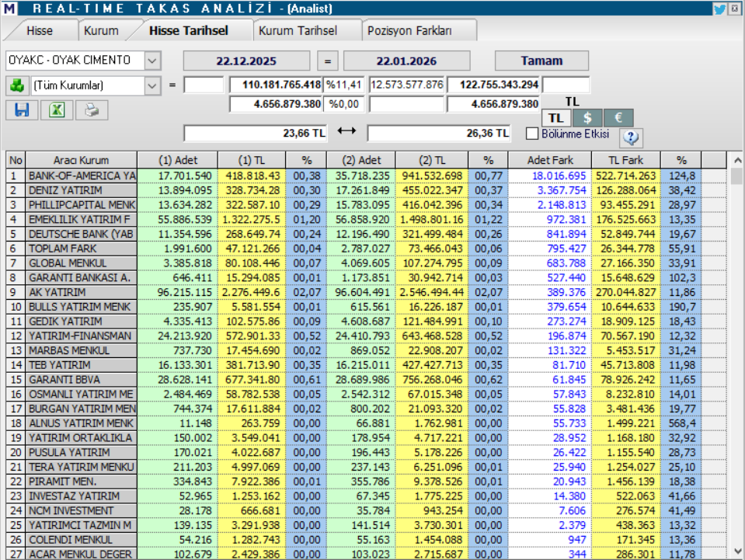Open the OYAKC - OYAK CIMENTO symbol dropdown
This screenshot has width=745, height=560.
(x=151, y=60)
